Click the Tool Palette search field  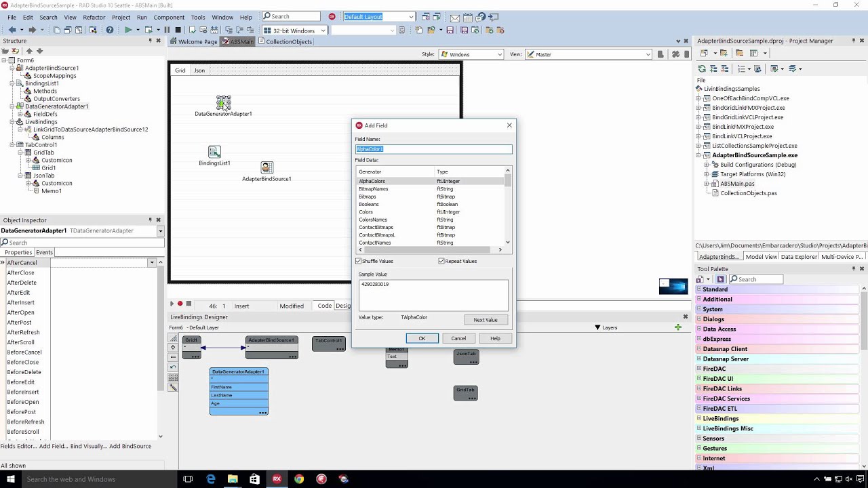tap(756, 279)
